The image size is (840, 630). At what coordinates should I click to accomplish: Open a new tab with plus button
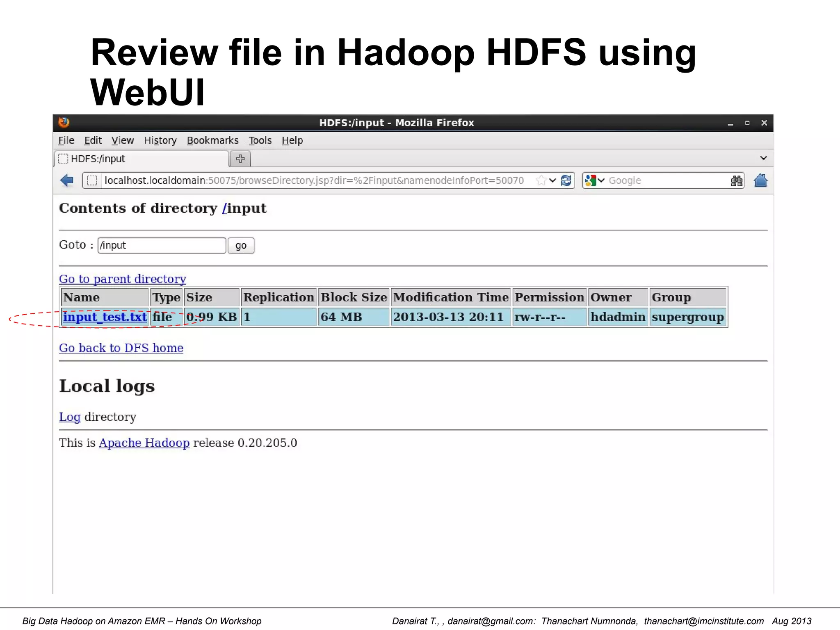point(240,159)
